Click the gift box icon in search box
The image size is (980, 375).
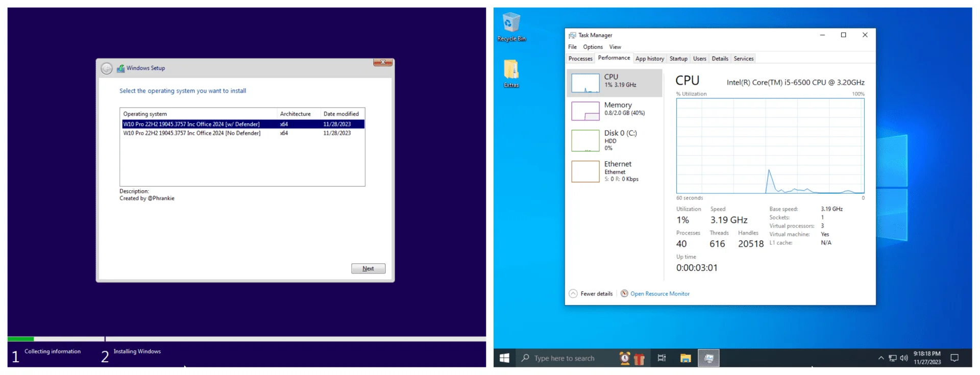pyautogui.click(x=639, y=359)
